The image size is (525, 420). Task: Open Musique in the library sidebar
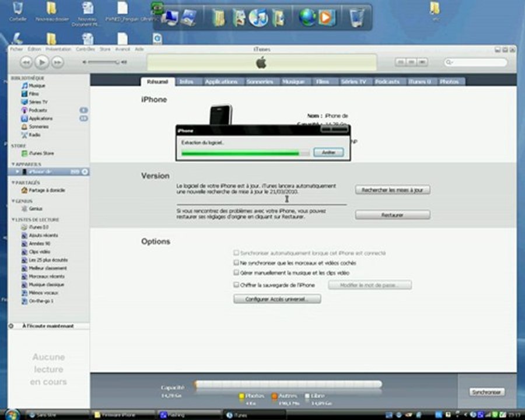[x=33, y=85]
